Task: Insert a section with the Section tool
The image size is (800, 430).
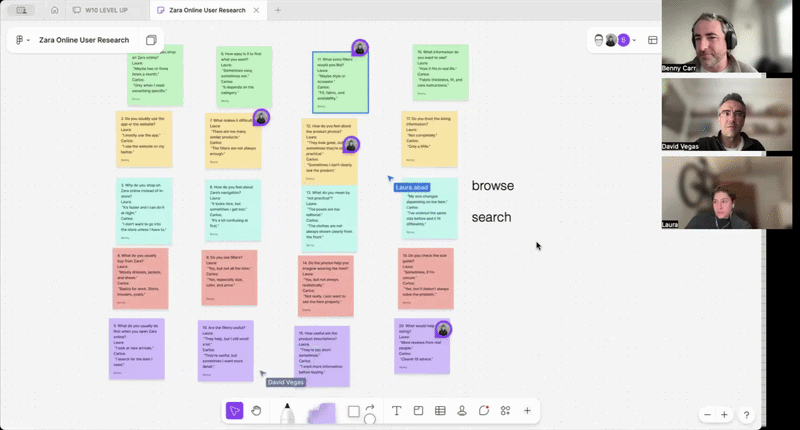Action: (418, 410)
